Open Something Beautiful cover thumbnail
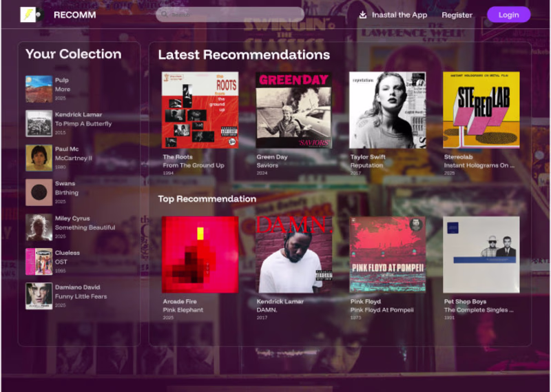551x392 pixels. click(x=39, y=227)
